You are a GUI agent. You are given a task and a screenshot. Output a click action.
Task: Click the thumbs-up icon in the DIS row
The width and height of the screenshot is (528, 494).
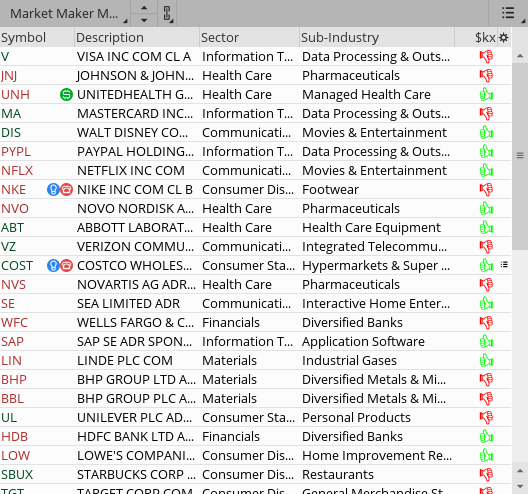point(486,132)
